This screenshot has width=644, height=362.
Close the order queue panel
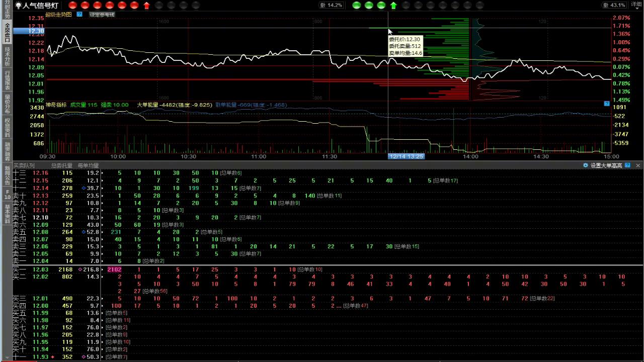[638, 165]
